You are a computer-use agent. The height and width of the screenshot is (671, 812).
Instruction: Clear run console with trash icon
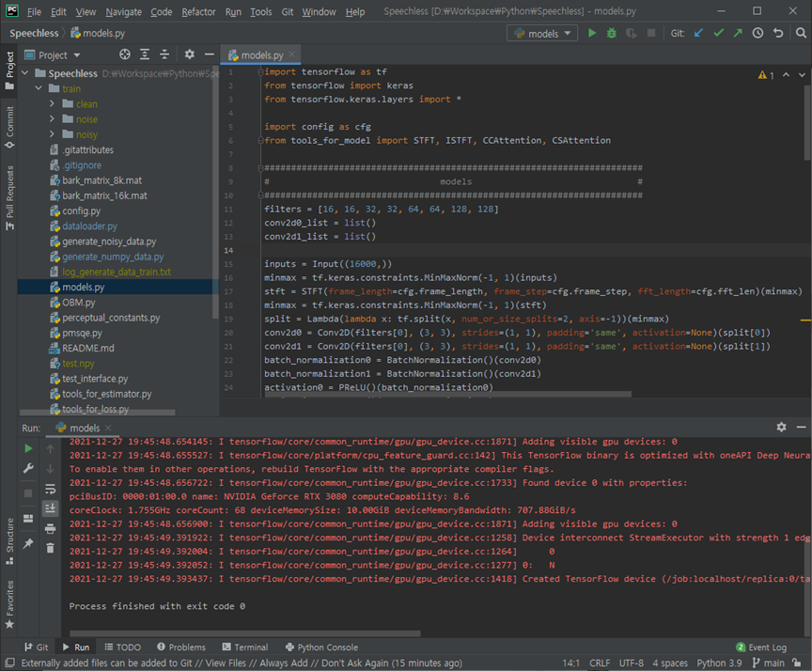[x=50, y=548]
